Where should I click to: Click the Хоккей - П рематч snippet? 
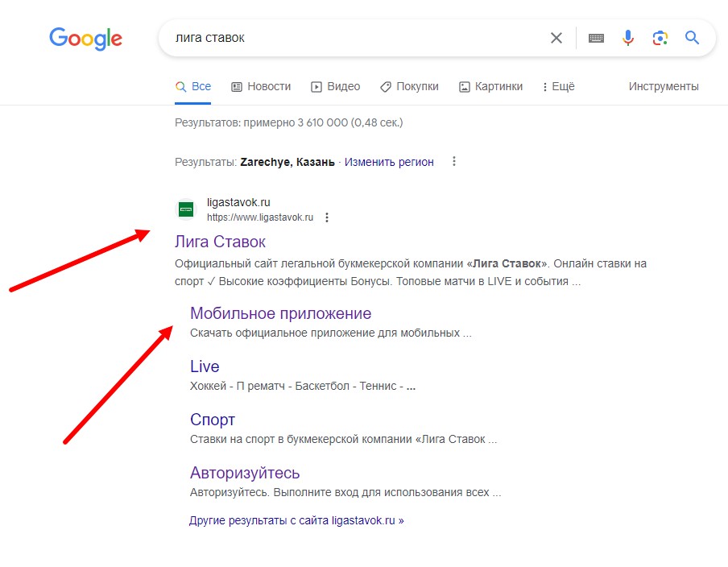(x=303, y=386)
